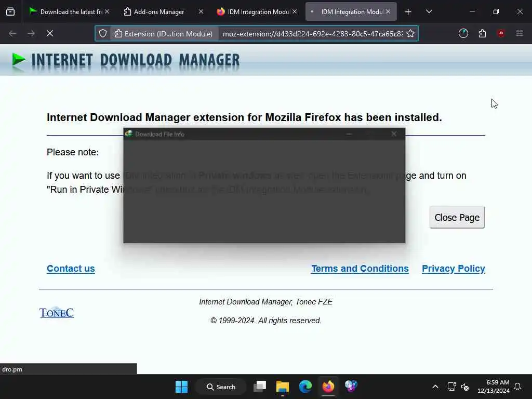This screenshot has width=532, height=399.
Task: Open the network status tray icon
Action: click(451, 387)
